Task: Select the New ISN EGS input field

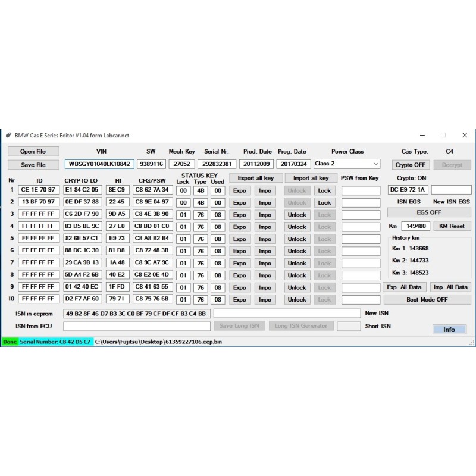Action: (x=452, y=190)
